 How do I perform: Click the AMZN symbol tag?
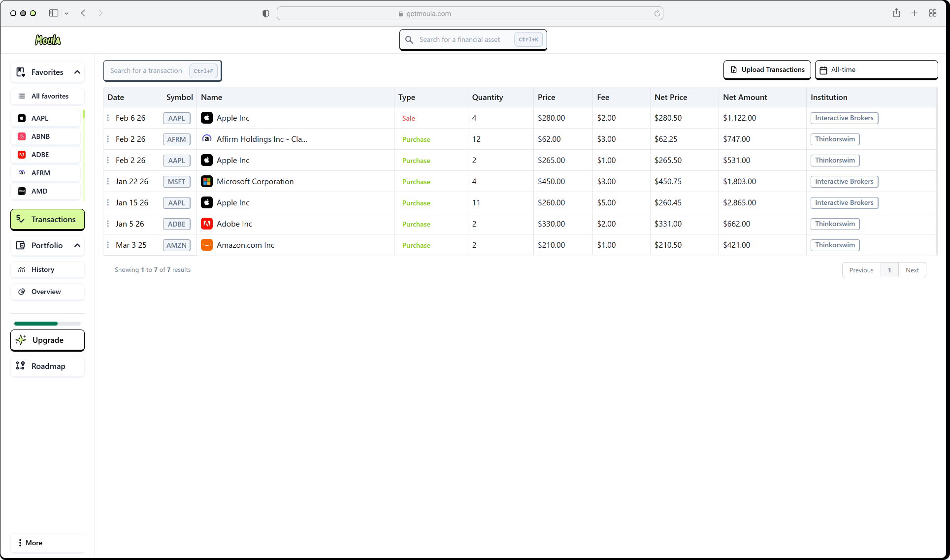[177, 245]
